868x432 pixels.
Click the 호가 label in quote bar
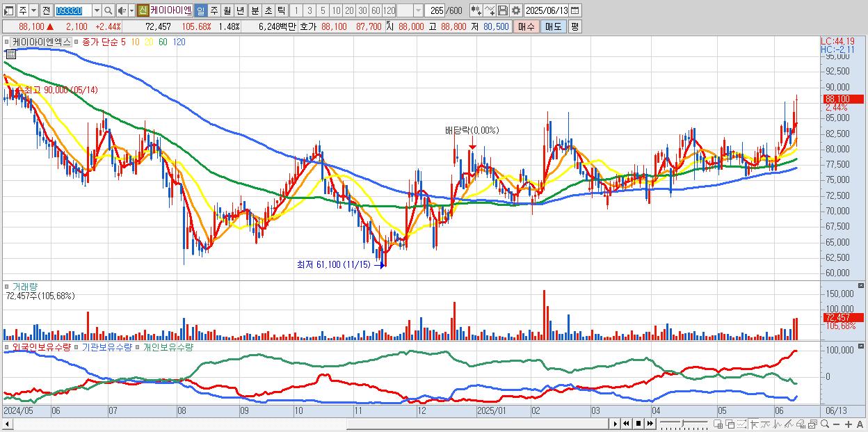[307, 26]
